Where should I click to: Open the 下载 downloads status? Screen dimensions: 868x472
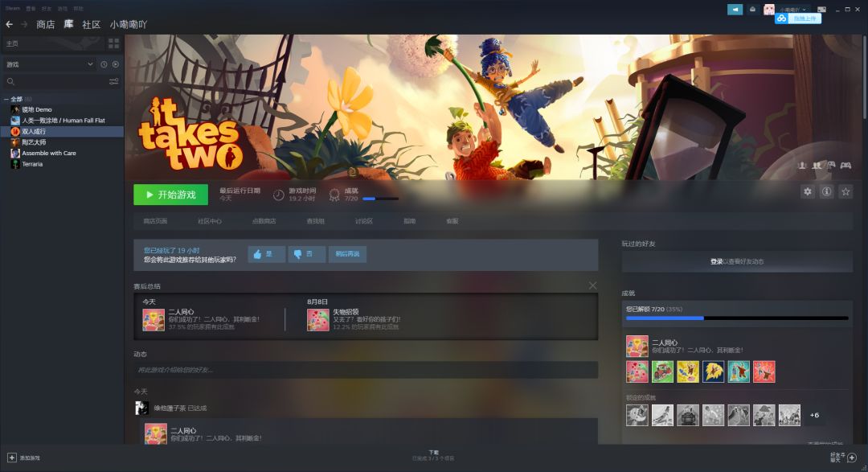(433, 455)
